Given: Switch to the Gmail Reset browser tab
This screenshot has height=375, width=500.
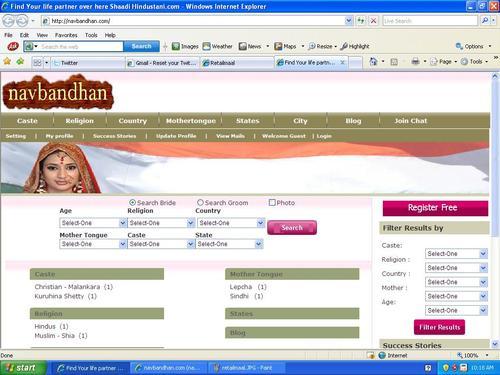Looking at the screenshot, I should click(x=162, y=63).
